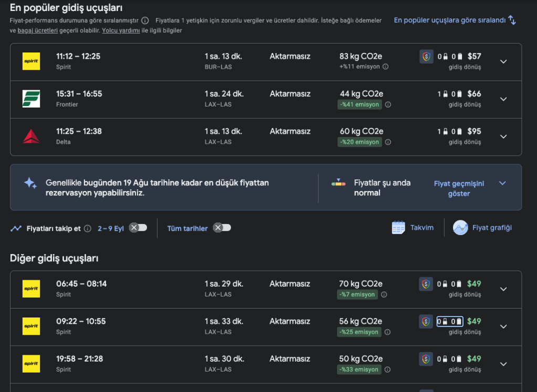Click the price shield badge on the $57 flight
537x392 pixels.
[x=426, y=57]
